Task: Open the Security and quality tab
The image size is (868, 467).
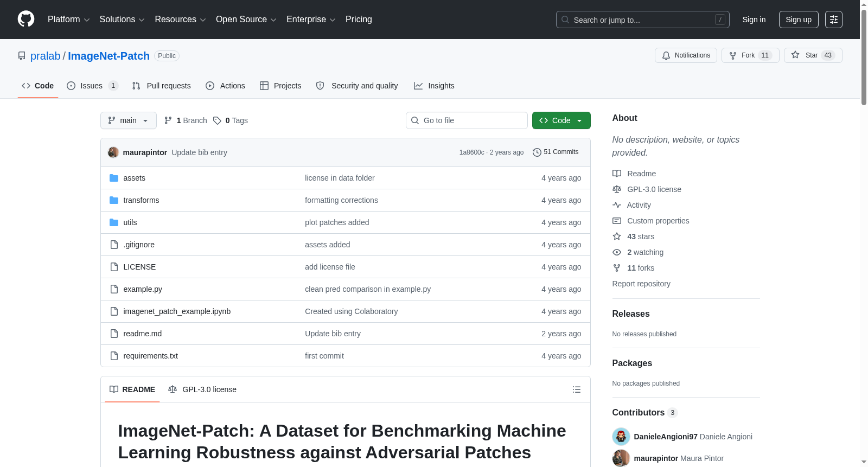Action: click(357, 86)
